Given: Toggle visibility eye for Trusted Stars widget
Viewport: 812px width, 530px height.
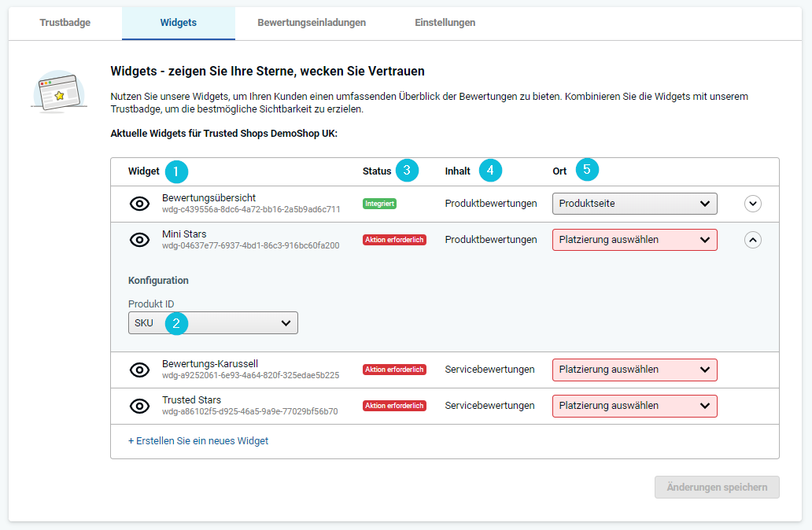Looking at the screenshot, I should [x=139, y=406].
